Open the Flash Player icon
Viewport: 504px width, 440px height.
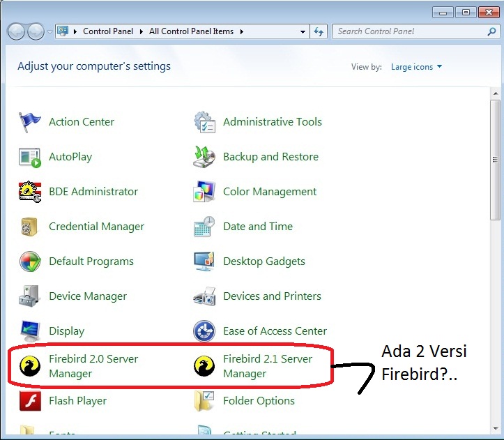(29, 401)
